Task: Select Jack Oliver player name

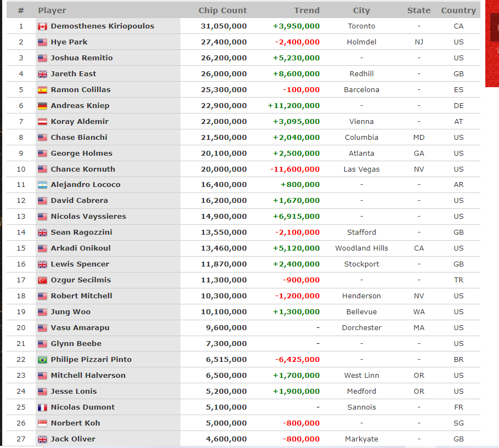Action: [73, 439]
